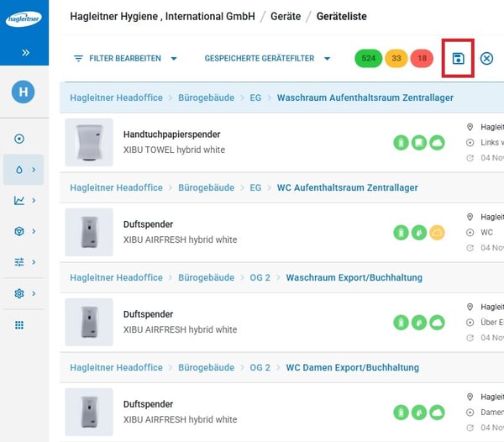Click the Geräte breadcrumb in header
Image resolution: width=504 pixels, height=442 pixels.
[286, 16]
